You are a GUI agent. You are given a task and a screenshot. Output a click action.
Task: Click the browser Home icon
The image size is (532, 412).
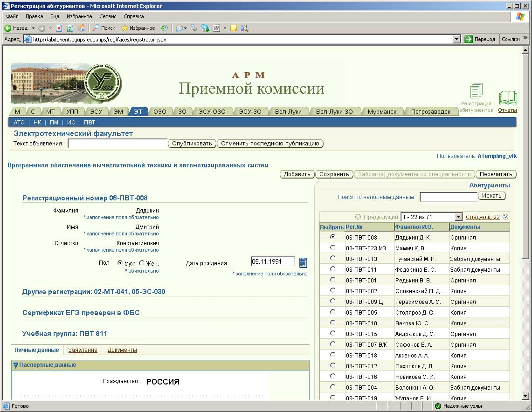tap(82, 28)
